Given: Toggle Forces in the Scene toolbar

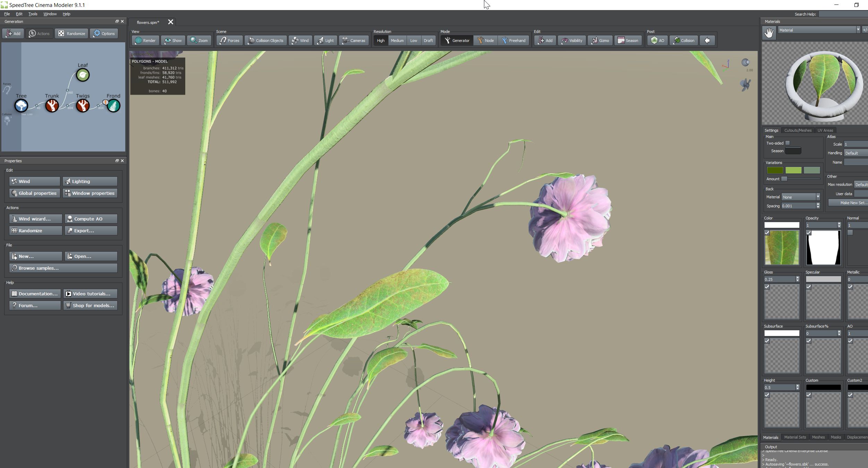Looking at the screenshot, I should 229,41.
